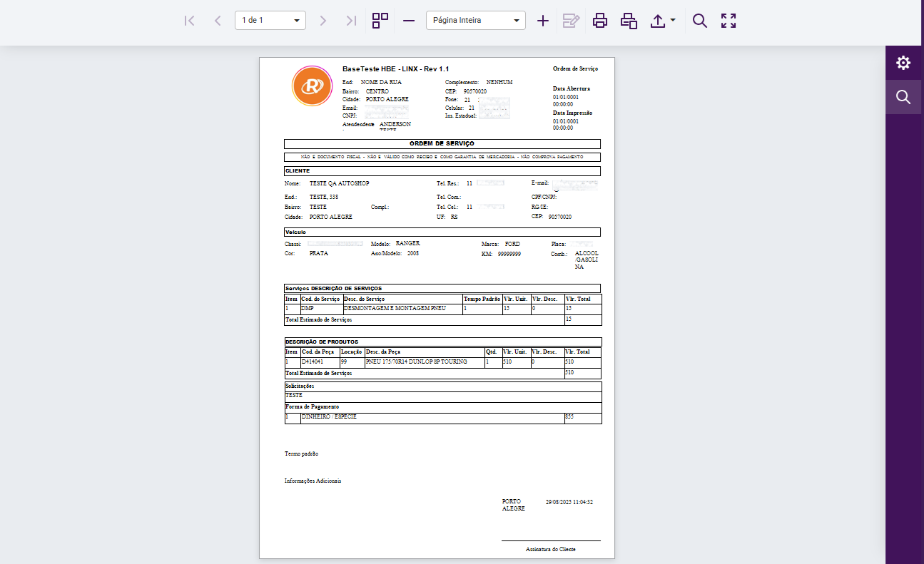Click the 'Forma de Pagamento' label
The image size is (924, 564).
point(312,406)
